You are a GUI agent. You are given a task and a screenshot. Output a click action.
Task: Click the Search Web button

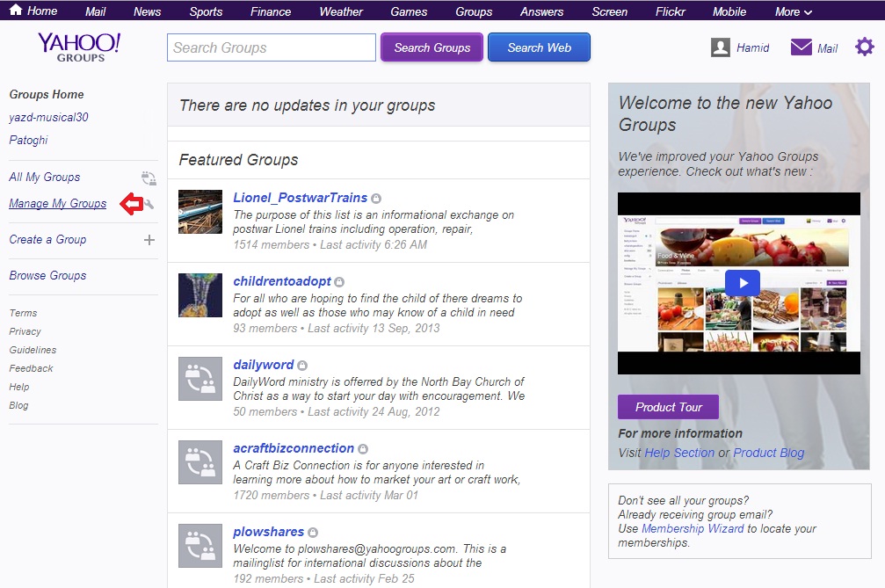point(539,47)
